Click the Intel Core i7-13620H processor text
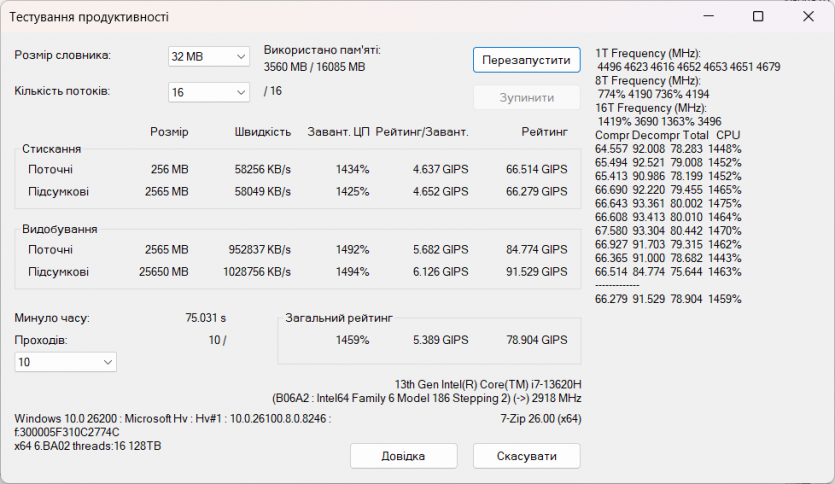This screenshot has height=484, width=835. [x=488, y=384]
